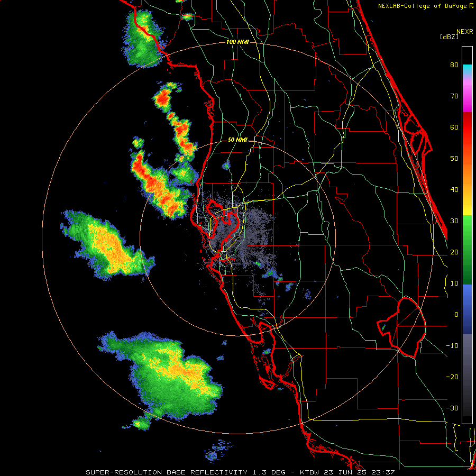The width and height of the screenshot is (476, 476).
Task: Click the 30 value on dBZ scale
Action: point(454,221)
